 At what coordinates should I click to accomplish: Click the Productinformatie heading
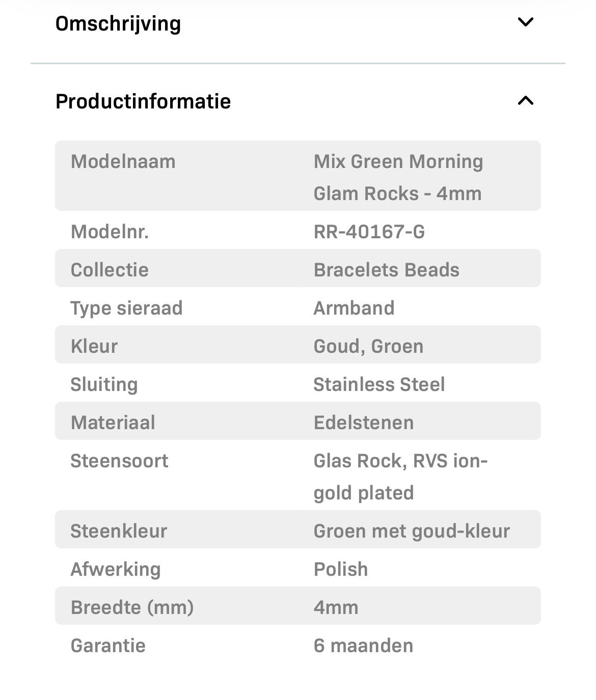pos(143,101)
